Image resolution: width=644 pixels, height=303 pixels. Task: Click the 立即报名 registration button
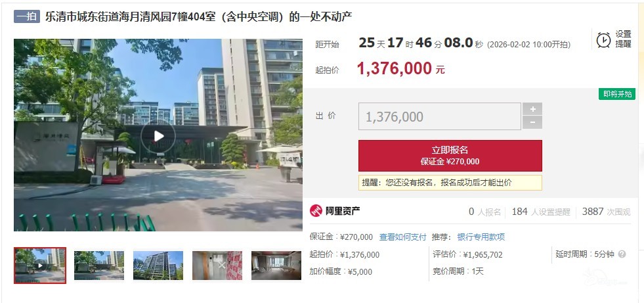click(450, 155)
